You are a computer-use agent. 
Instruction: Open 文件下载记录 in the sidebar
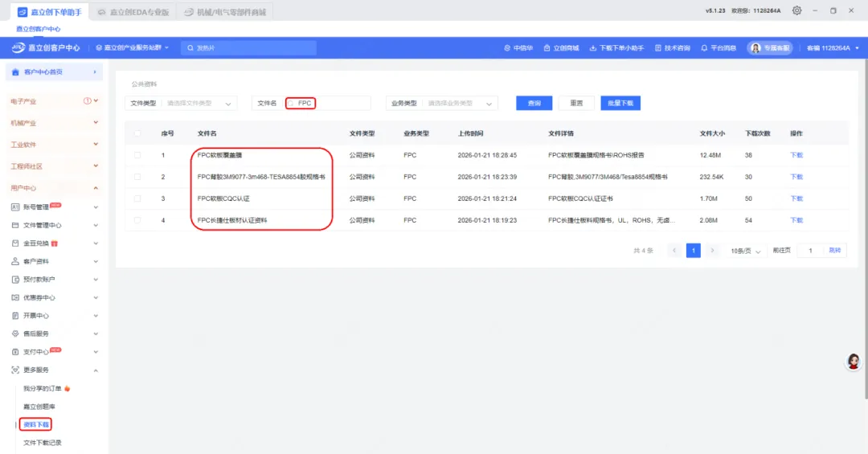pyautogui.click(x=42, y=443)
